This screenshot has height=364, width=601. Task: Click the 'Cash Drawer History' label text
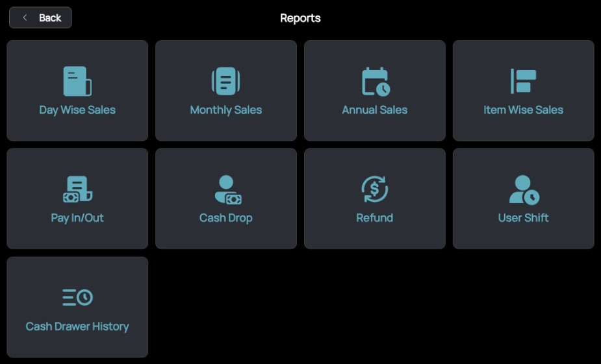(x=77, y=326)
